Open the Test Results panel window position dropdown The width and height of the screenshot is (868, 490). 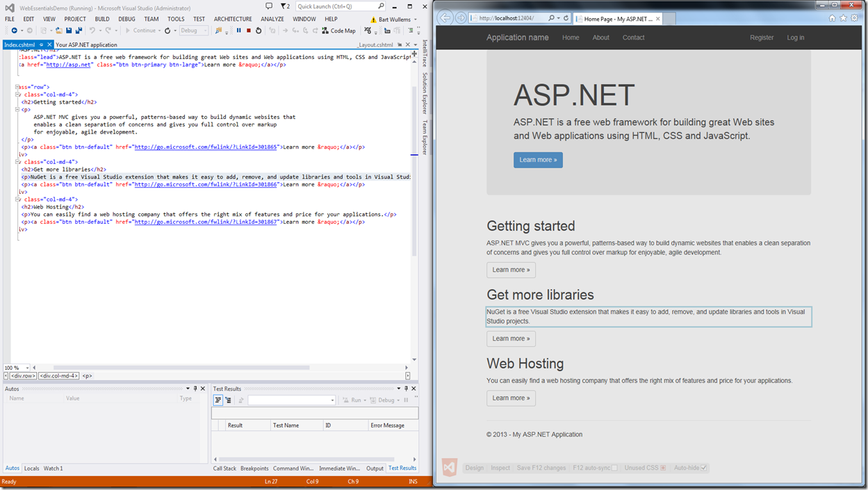(x=398, y=389)
